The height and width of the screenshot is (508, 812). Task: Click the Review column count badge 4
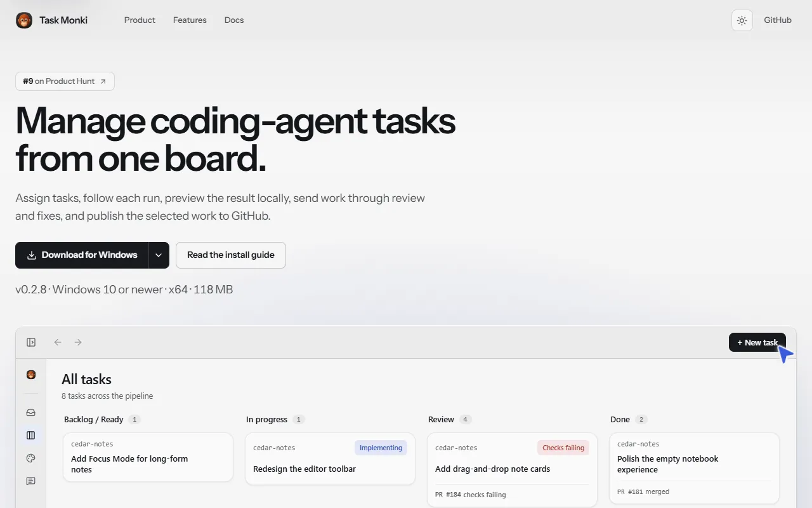(466, 420)
